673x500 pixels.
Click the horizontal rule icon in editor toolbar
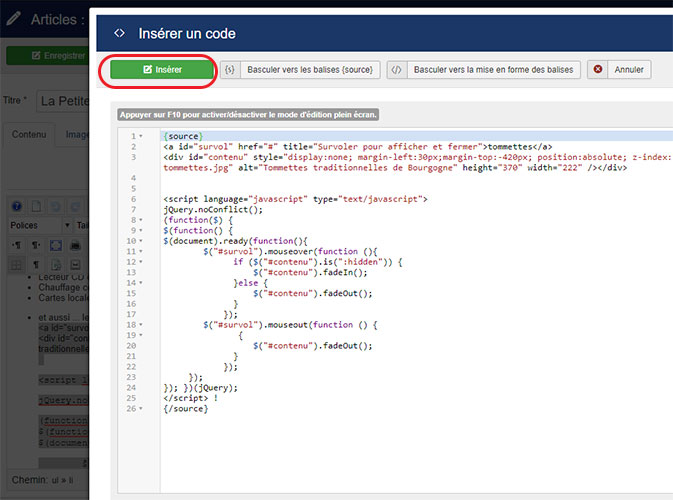(x=75, y=265)
